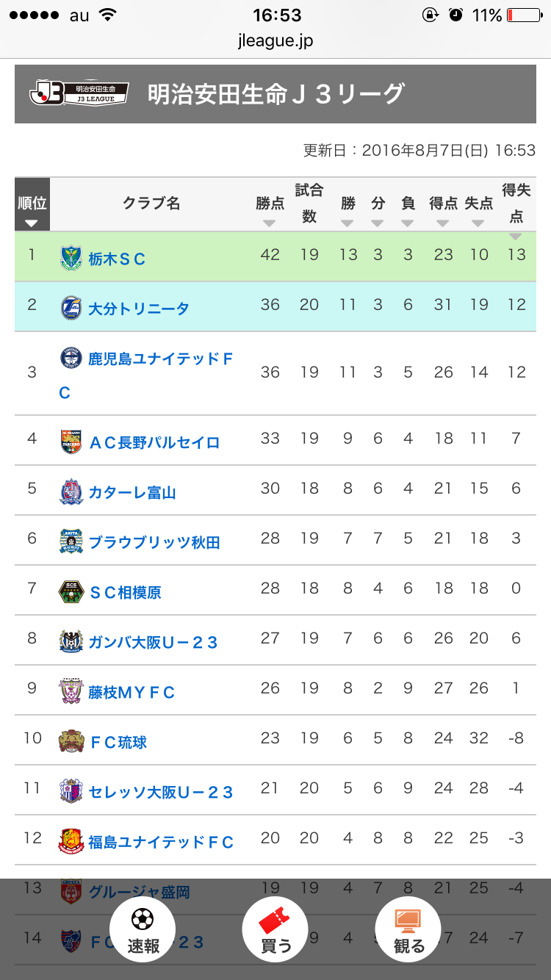Open the 速報 soccer ball button
This screenshot has height=980, width=551.
pyautogui.click(x=143, y=929)
